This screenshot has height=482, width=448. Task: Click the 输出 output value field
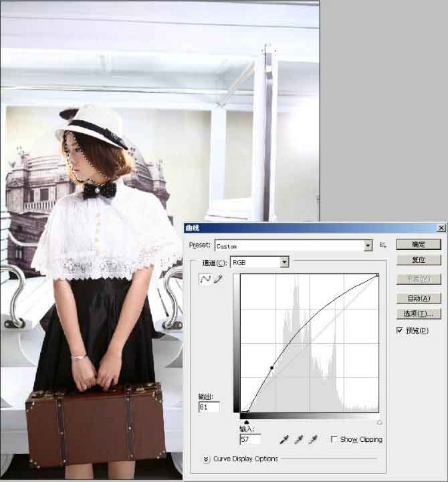pyautogui.click(x=209, y=407)
